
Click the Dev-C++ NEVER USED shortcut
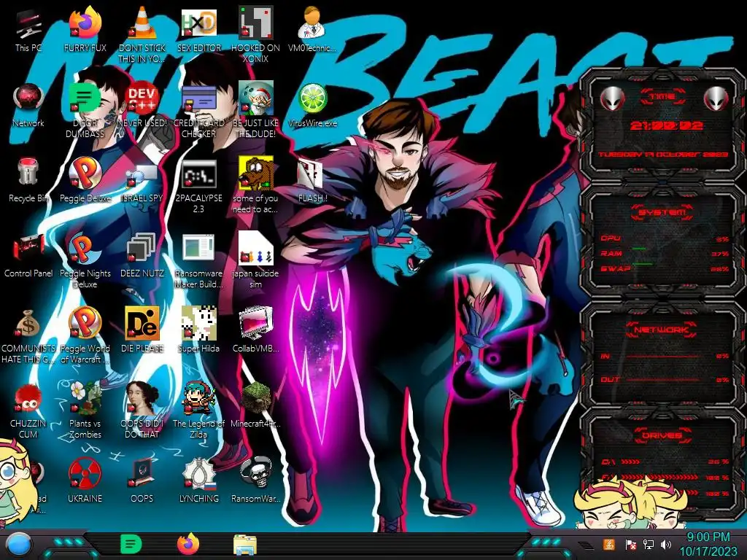[142, 105]
